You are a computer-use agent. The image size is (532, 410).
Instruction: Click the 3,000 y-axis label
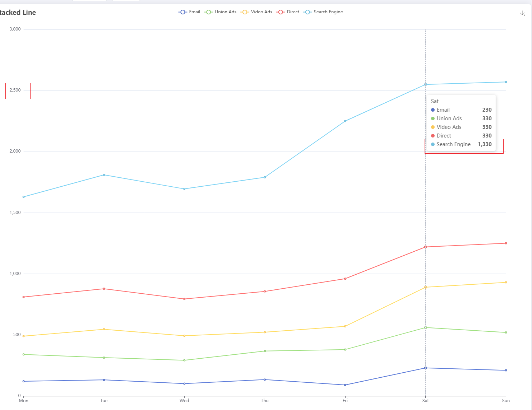point(15,29)
